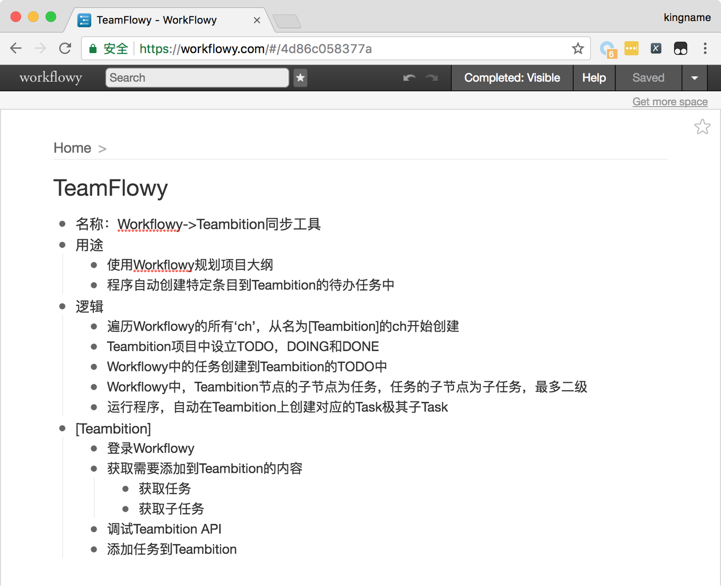The image size is (721, 588).
Task: Open the Help menu
Action: (x=594, y=78)
